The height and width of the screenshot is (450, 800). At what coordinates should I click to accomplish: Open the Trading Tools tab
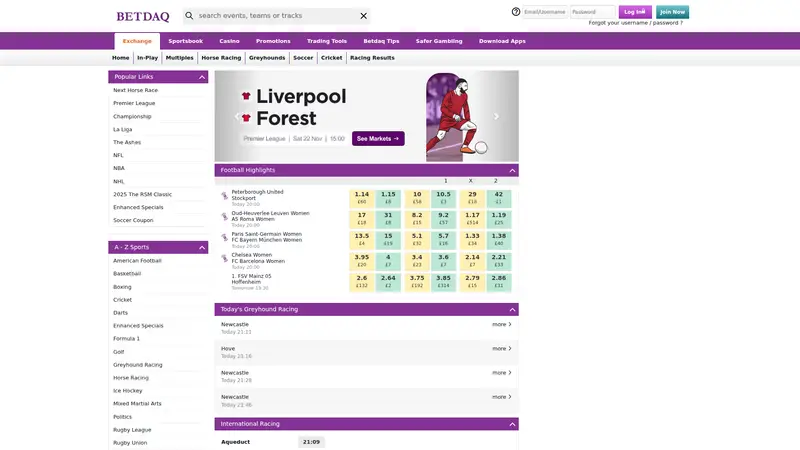(327, 41)
